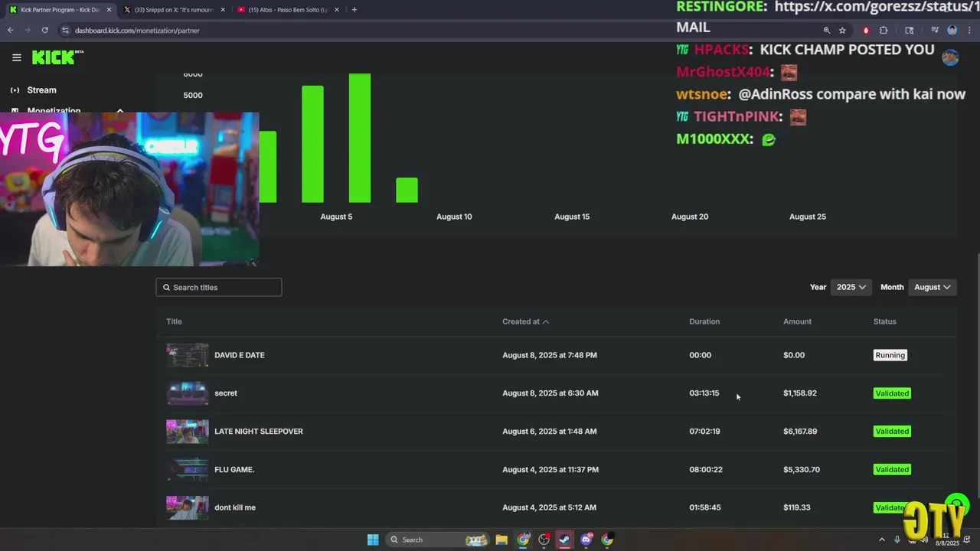Click the Title column header

pyautogui.click(x=174, y=321)
